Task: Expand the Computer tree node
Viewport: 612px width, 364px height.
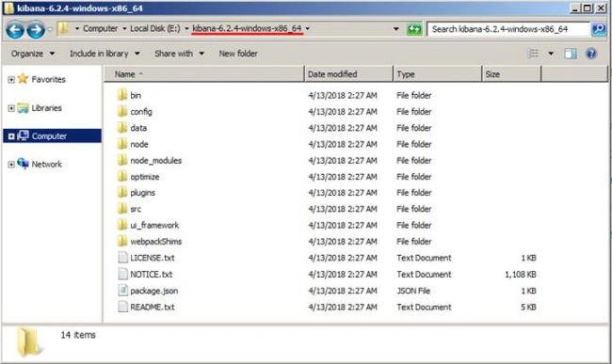Action: click(11, 136)
